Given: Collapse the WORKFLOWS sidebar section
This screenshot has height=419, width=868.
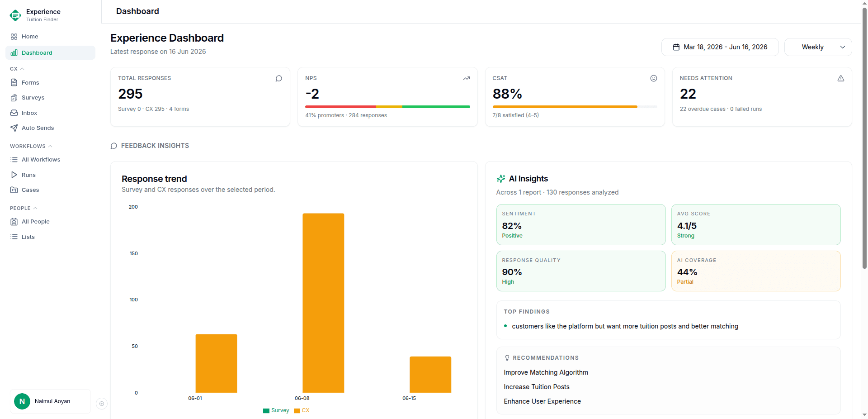Looking at the screenshot, I should (31, 146).
